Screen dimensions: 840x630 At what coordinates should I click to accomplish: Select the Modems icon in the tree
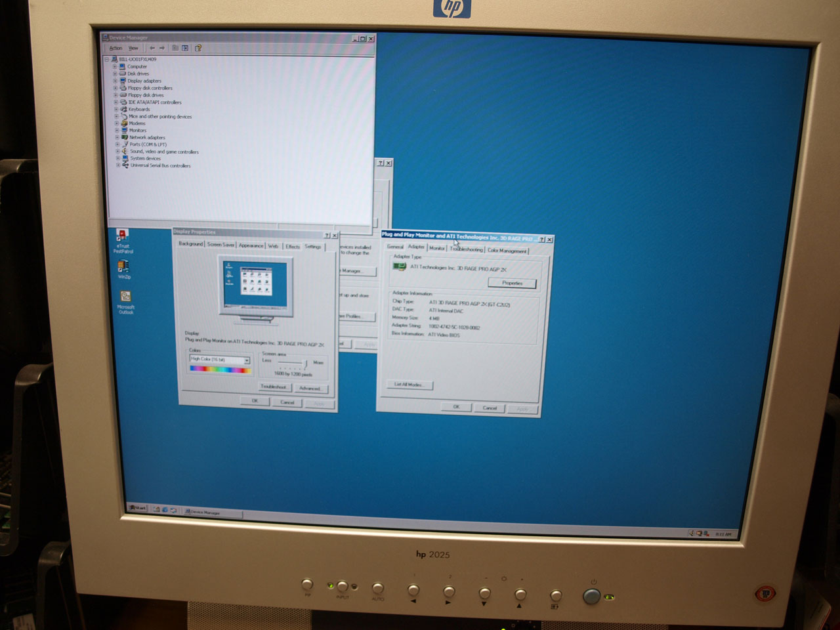(124, 123)
